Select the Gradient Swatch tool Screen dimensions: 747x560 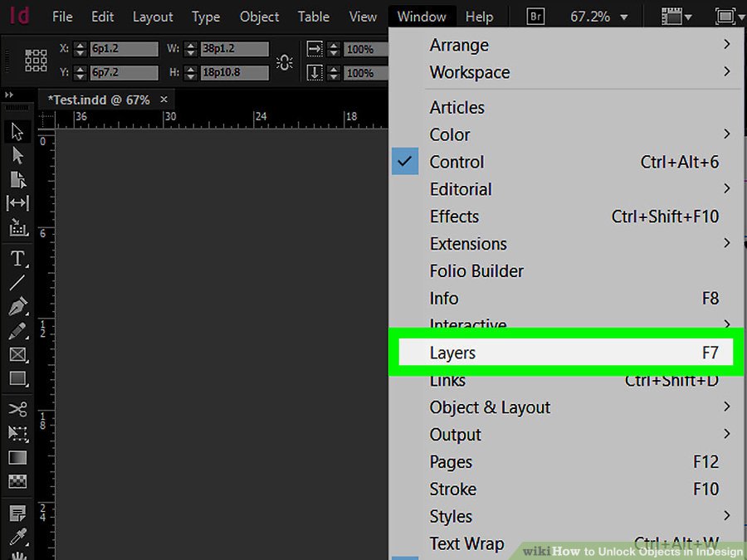click(x=17, y=457)
